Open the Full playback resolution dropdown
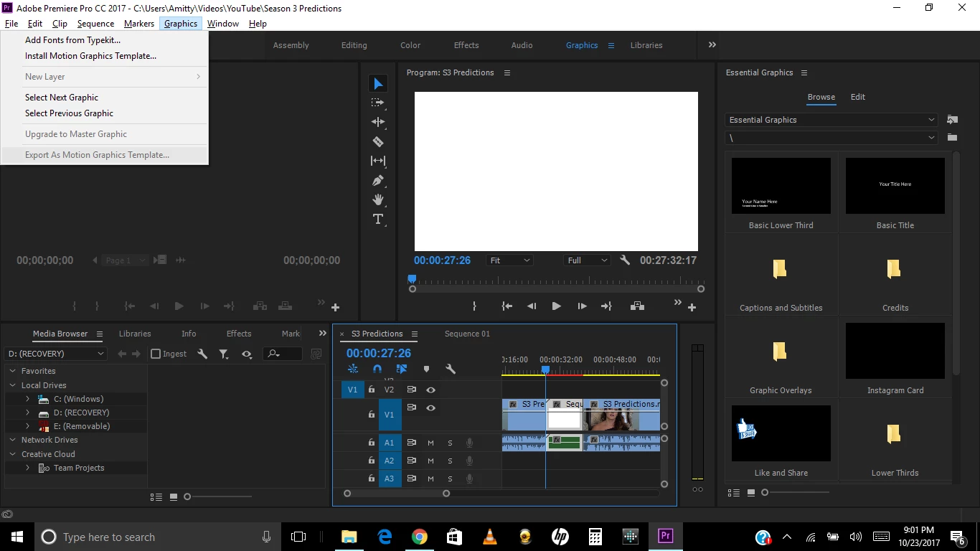 [588, 260]
